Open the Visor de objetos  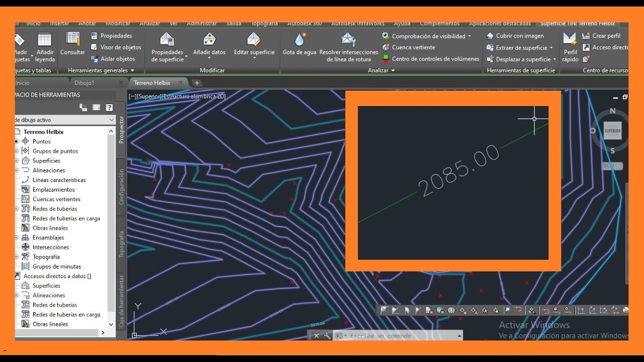[116, 47]
